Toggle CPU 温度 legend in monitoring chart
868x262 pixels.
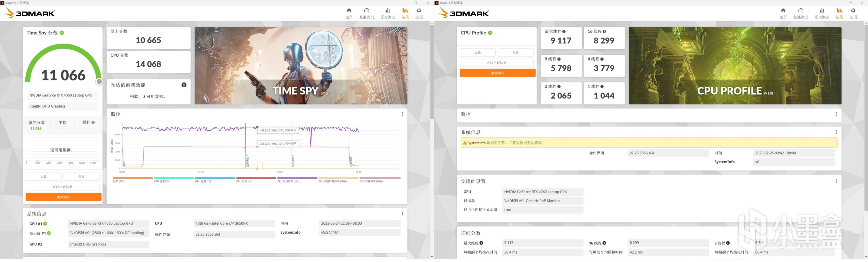162,181
